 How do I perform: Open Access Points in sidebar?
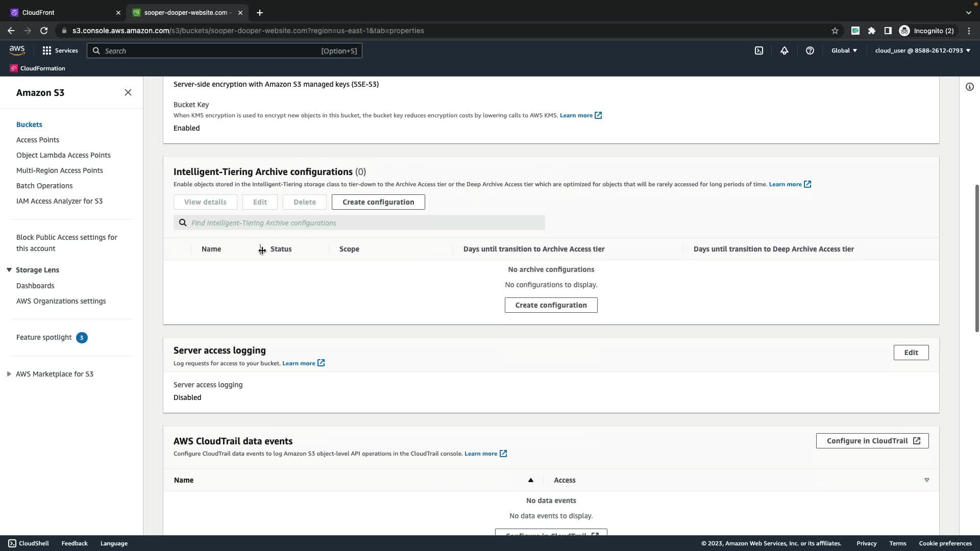point(38,140)
